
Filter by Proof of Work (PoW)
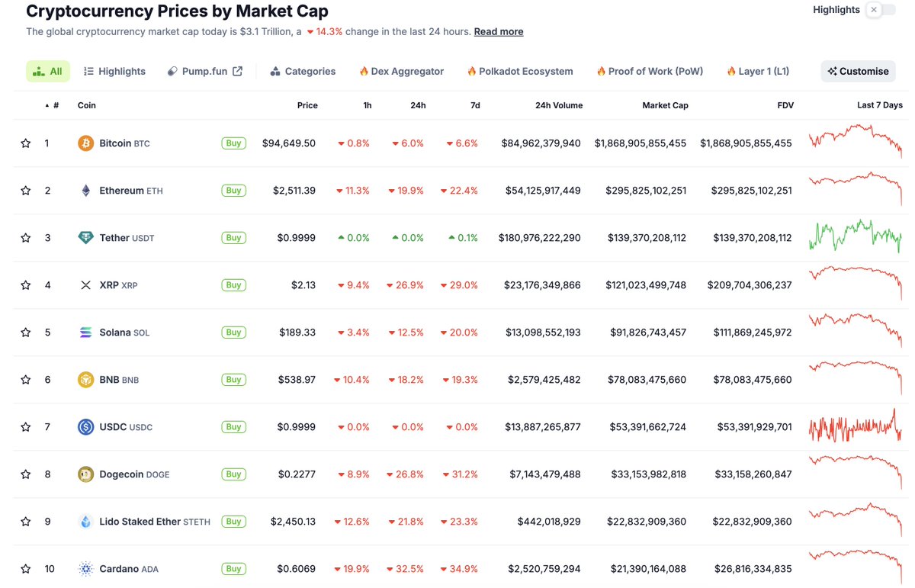pos(650,71)
